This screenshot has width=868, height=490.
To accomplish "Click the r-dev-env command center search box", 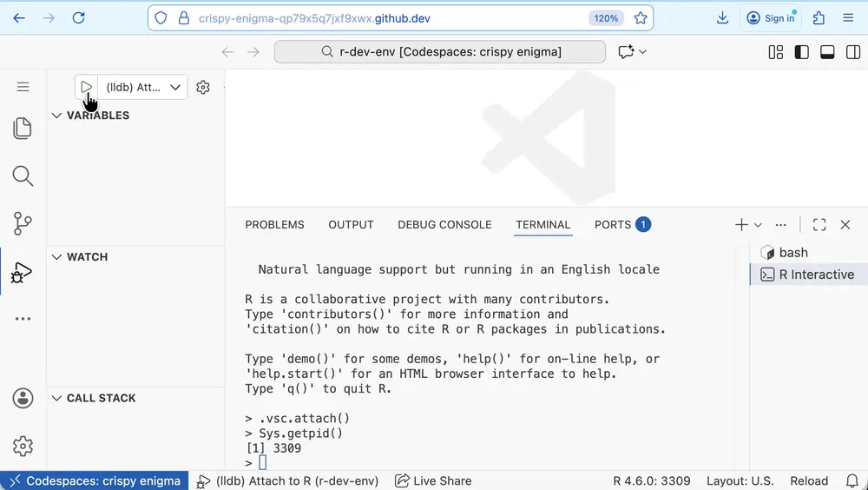I will [x=441, y=52].
